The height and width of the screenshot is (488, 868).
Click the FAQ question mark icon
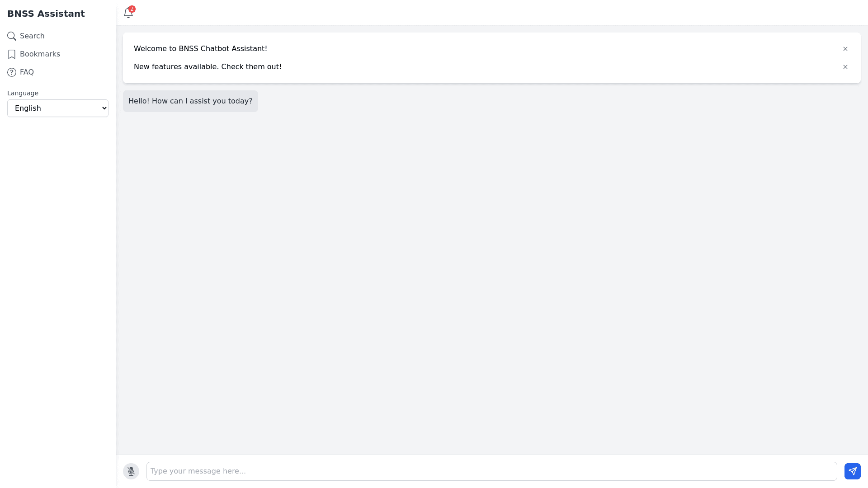tap(12, 72)
